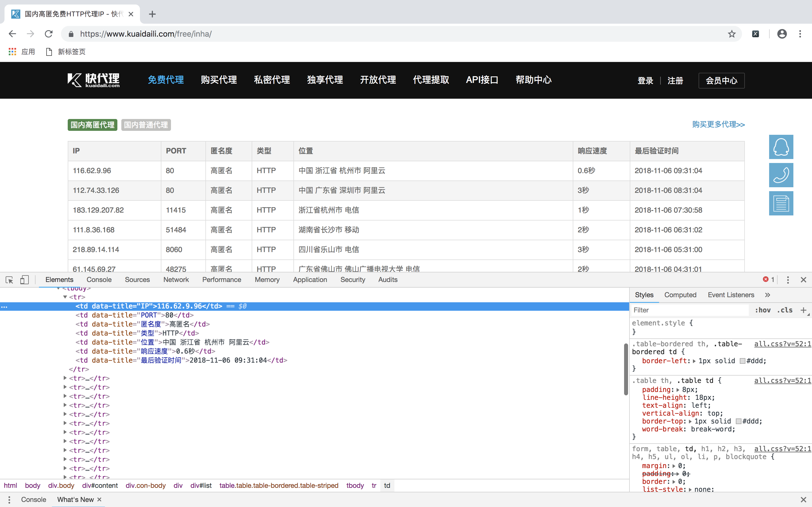Toggle the device toolbar icon
This screenshot has height=507, width=812.
(25, 280)
